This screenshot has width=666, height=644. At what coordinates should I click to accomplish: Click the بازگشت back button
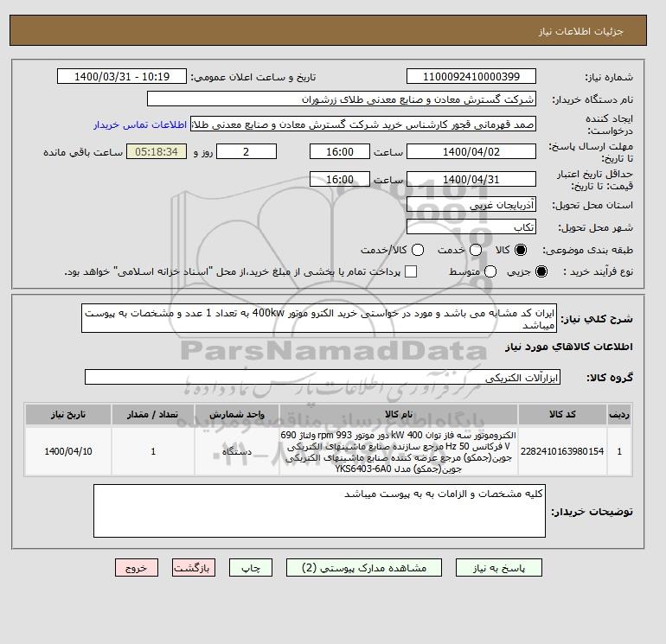(x=194, y=568)
